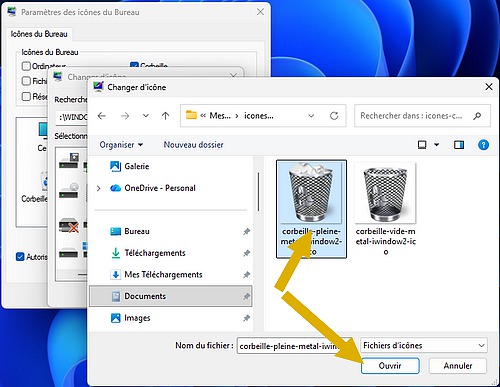Toggle Ordinateur checkbox in Paramètres window
Image resolution: width=500 pixels, height=387 pixels.
pyautogui.click(x=26, y=66)
